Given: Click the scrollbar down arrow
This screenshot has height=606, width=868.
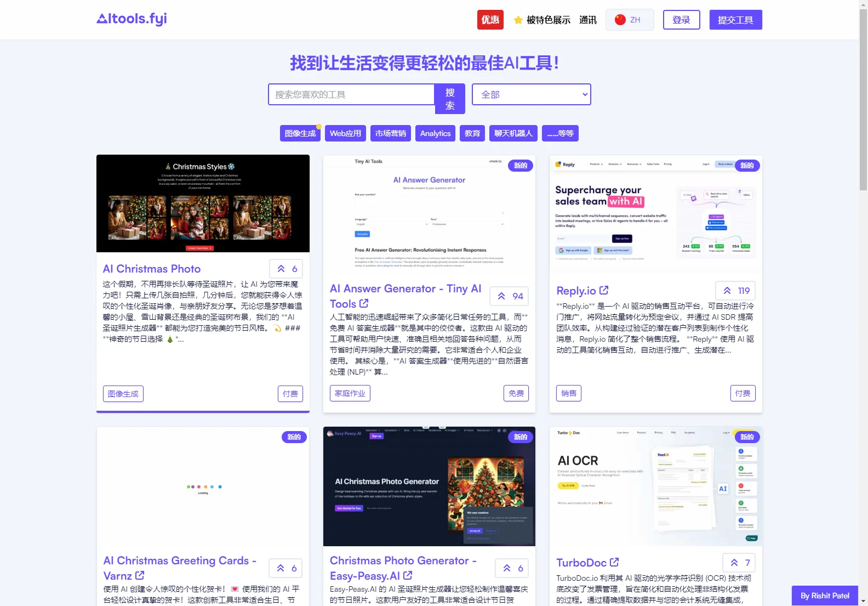Looking at the screenshot, I should coord(863,601).
